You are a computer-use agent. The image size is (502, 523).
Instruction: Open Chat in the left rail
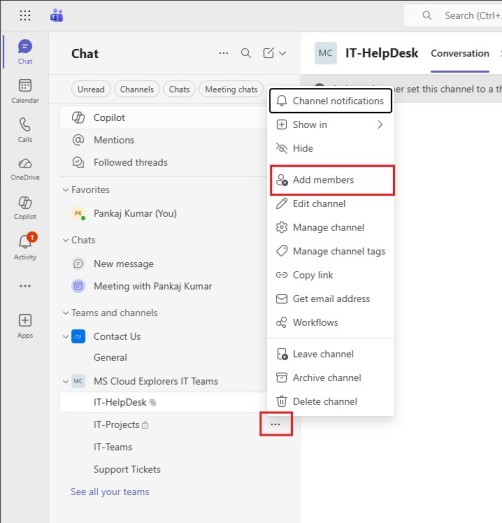tap(25, 52)
